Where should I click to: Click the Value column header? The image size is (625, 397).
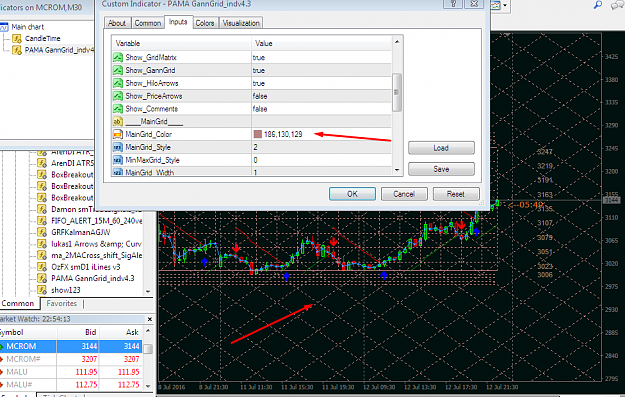tap(322, 43)
